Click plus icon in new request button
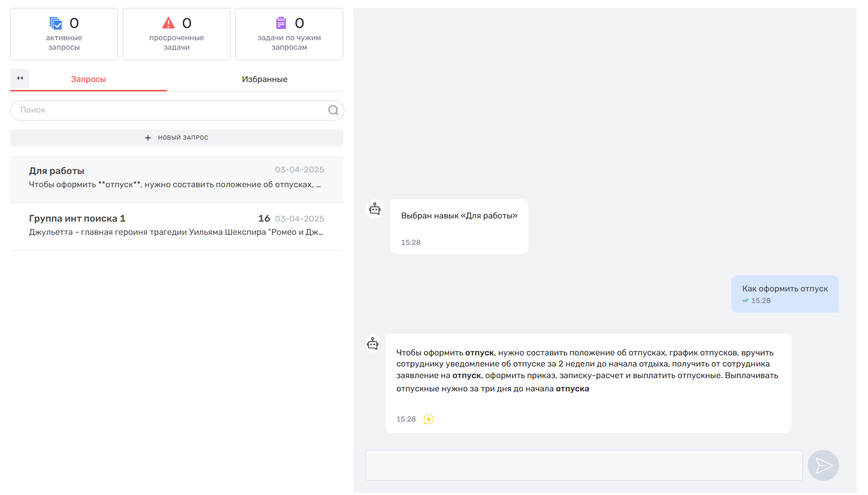 coord(148,137)
